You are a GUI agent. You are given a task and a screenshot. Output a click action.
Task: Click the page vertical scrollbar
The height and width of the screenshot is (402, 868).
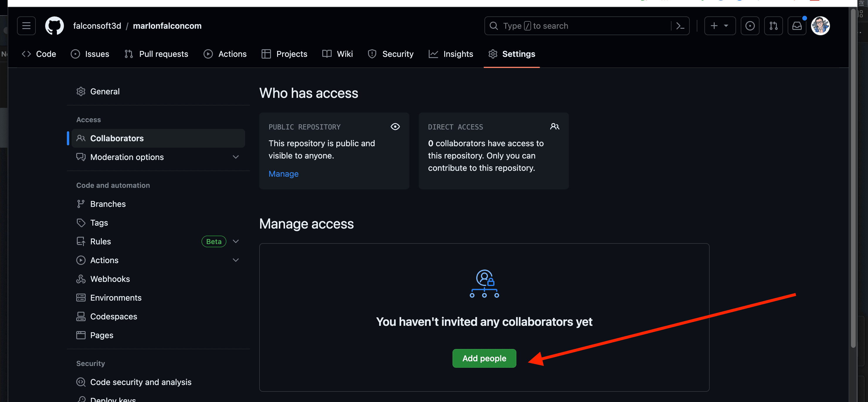pyautogui.click(x=853, y=178)
